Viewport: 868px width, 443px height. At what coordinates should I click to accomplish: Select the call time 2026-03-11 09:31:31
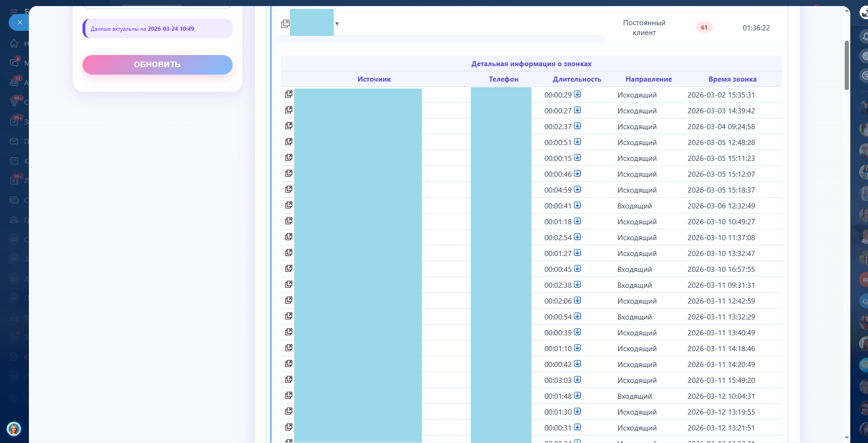pos(721,285)
